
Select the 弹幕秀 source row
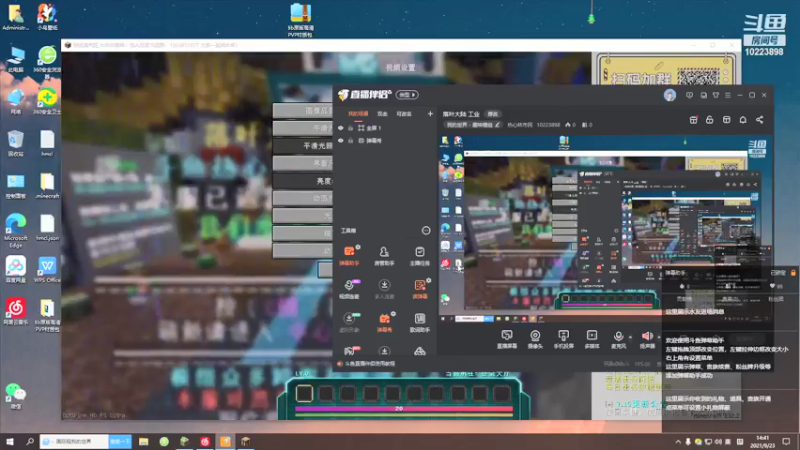tap(386, 140)
